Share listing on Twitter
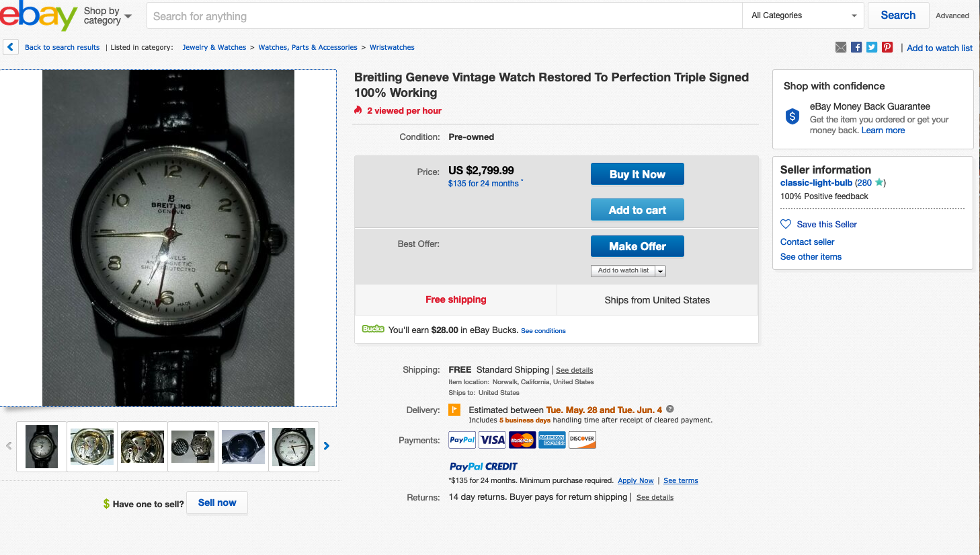Image resolution: width=980 pixels, height=555 pixels. 872,47
